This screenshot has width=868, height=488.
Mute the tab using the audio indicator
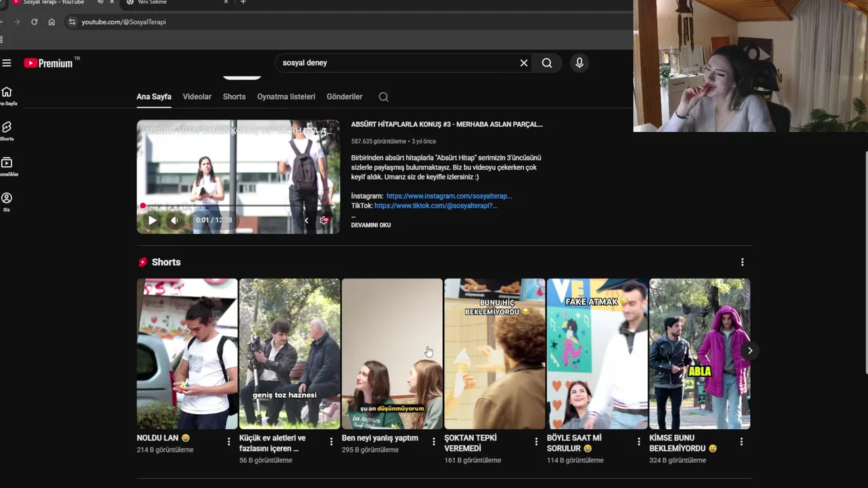[100, 2]
